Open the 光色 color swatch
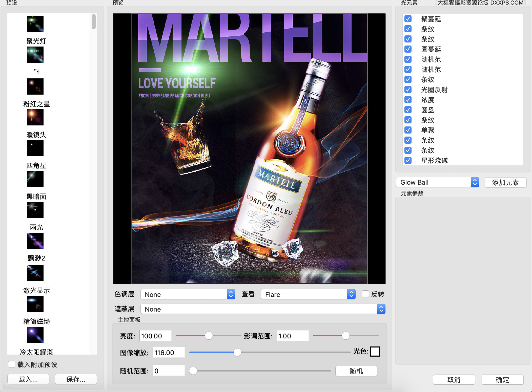Viewport: 532px width, 392px height. [375, 352]
